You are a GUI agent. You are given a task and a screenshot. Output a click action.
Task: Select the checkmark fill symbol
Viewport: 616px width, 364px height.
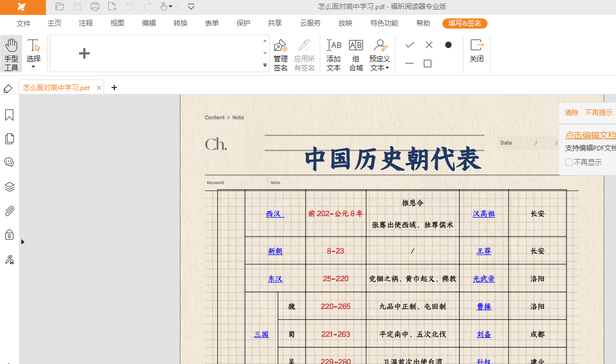[409, 45]
